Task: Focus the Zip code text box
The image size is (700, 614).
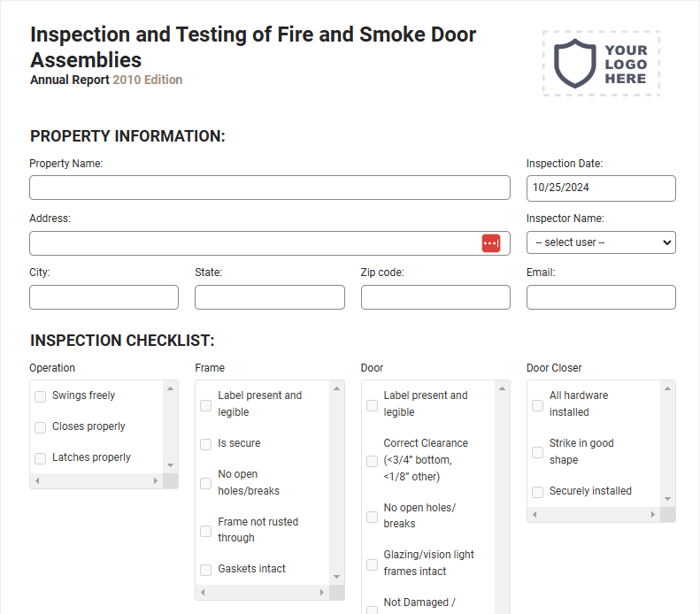Action: [435, 297]
